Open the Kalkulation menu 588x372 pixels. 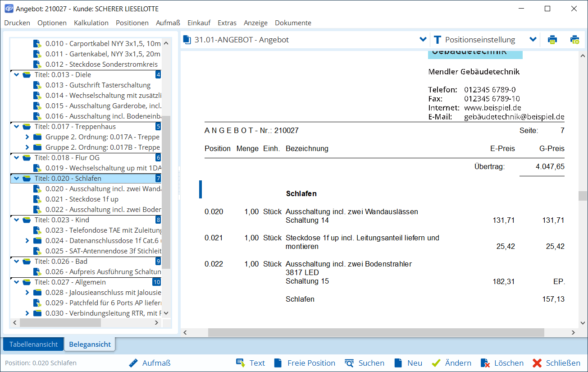point(91,23)
